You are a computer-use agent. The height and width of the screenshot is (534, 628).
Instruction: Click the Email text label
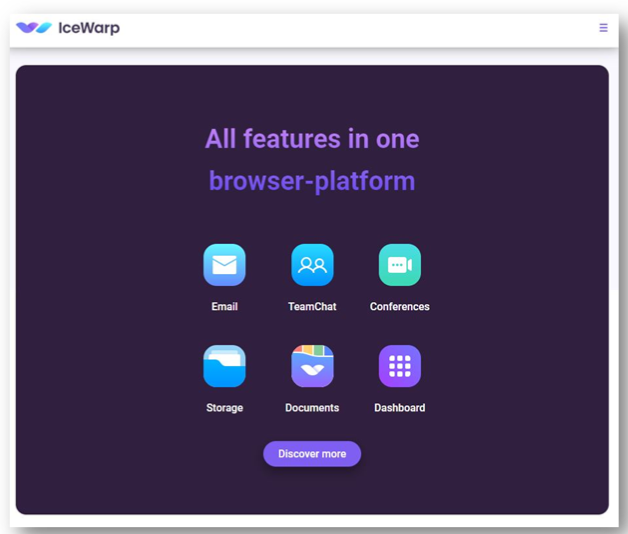224,306
